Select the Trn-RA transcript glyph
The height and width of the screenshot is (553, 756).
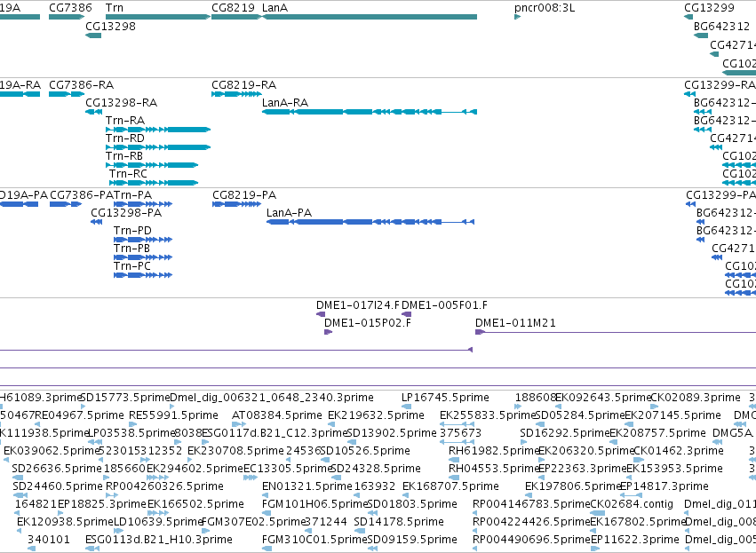point(158,130)
